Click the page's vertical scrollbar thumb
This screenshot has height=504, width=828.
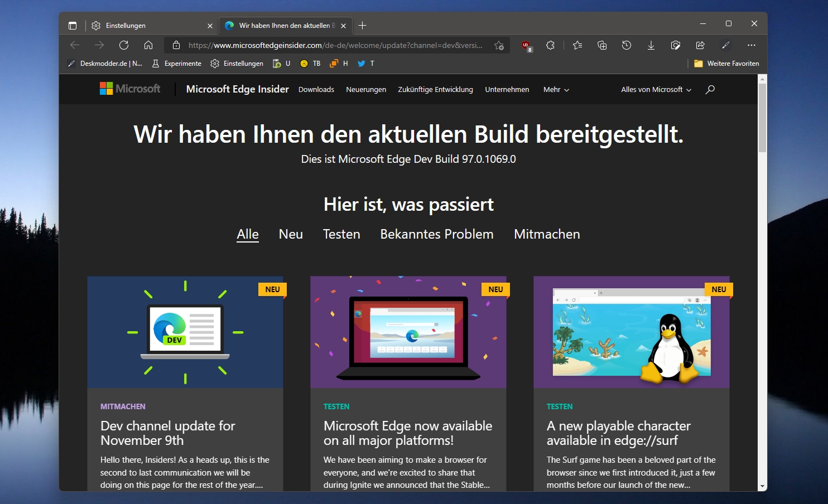click(762, 118)
